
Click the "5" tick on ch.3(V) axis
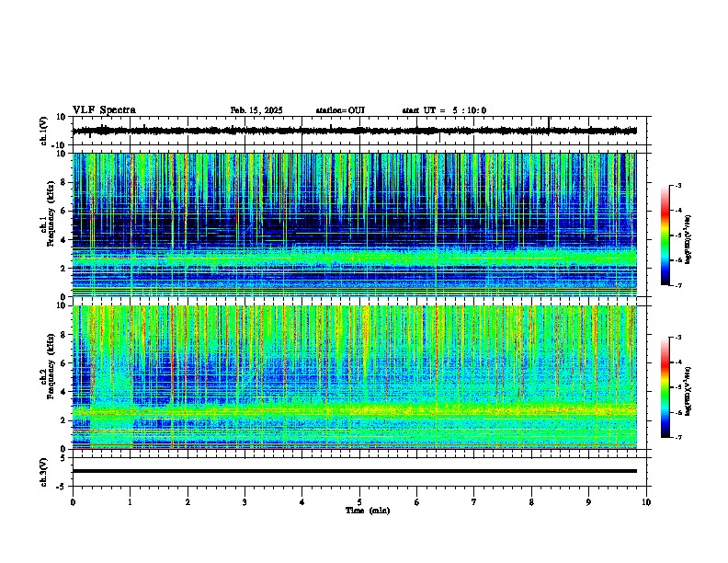[x=63, y=458]
